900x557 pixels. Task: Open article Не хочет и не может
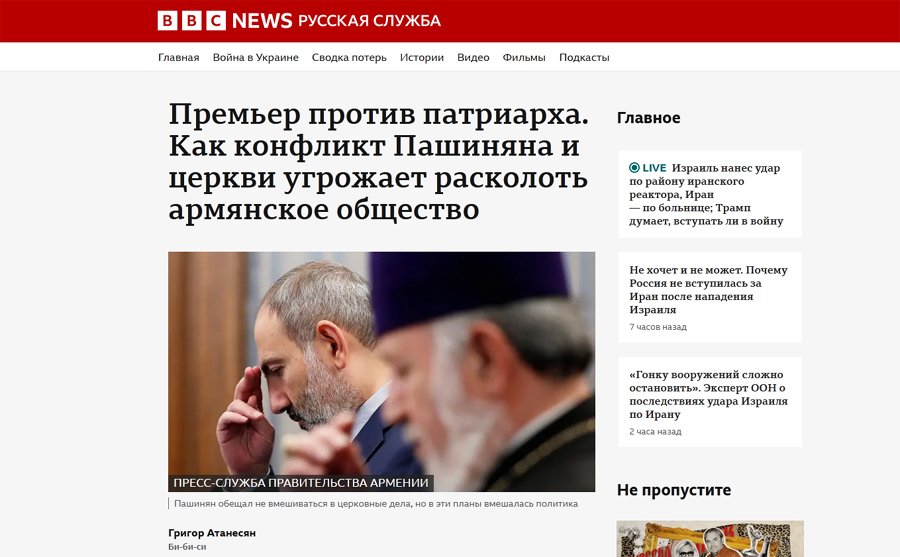pyautogui.click(x=708, y=289)
